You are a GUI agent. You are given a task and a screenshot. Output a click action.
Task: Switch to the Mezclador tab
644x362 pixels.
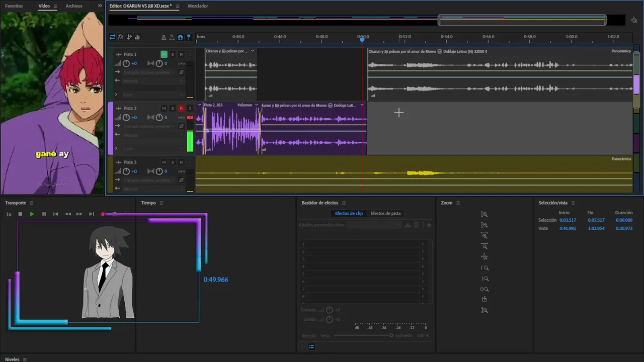click(198, 6)
